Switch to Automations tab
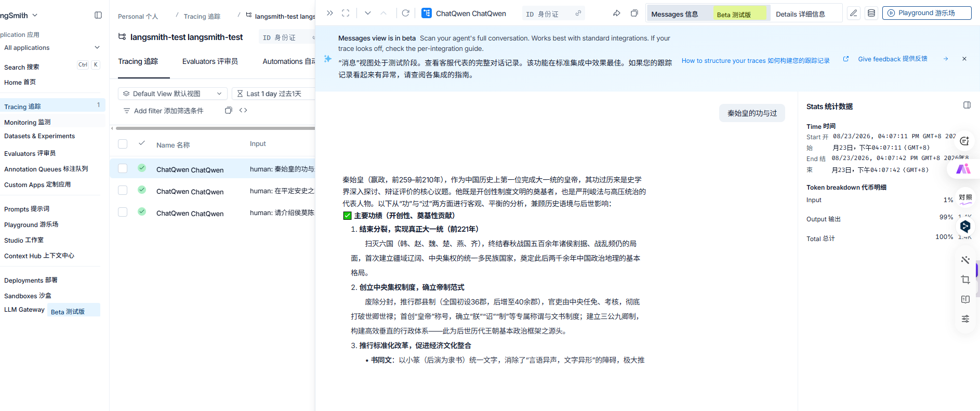Viewport: 980px width, 411px height. (288, 61)
